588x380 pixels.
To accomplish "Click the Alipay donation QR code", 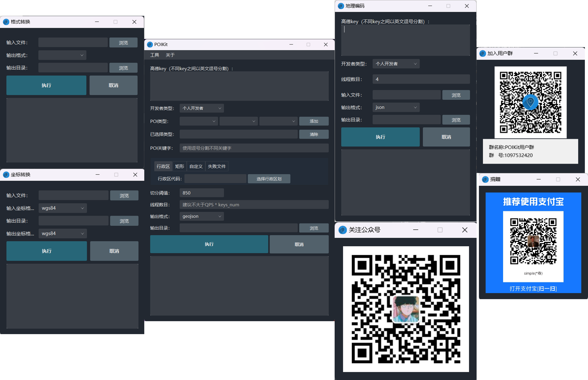I will (533, 241).
